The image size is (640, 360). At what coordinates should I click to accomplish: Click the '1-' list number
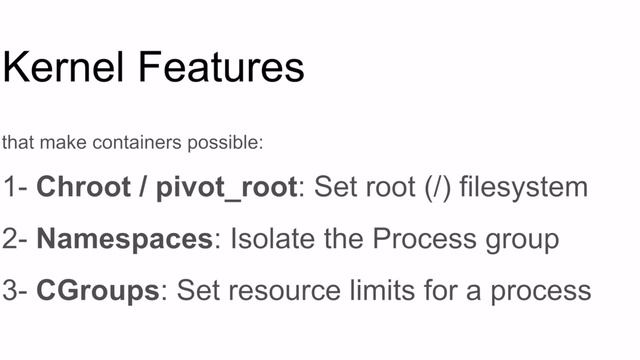click(15, 187)
